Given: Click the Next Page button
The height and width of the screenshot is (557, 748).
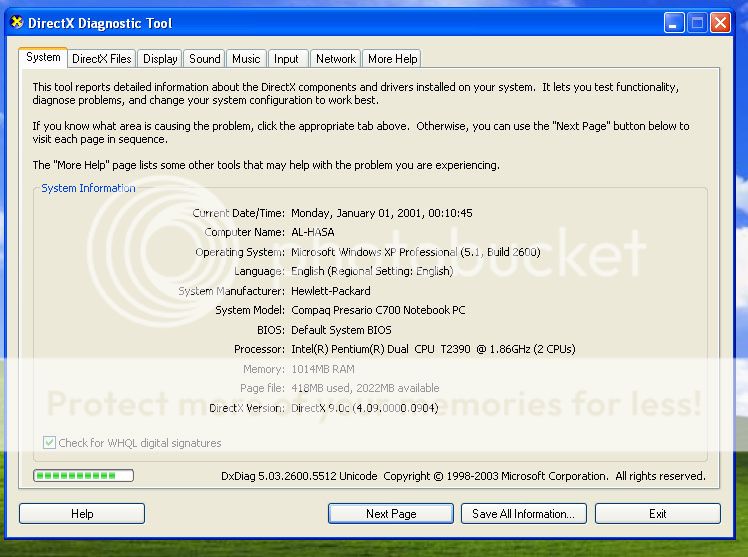Looking at the screenshot, I should click(x=391, y=514).
